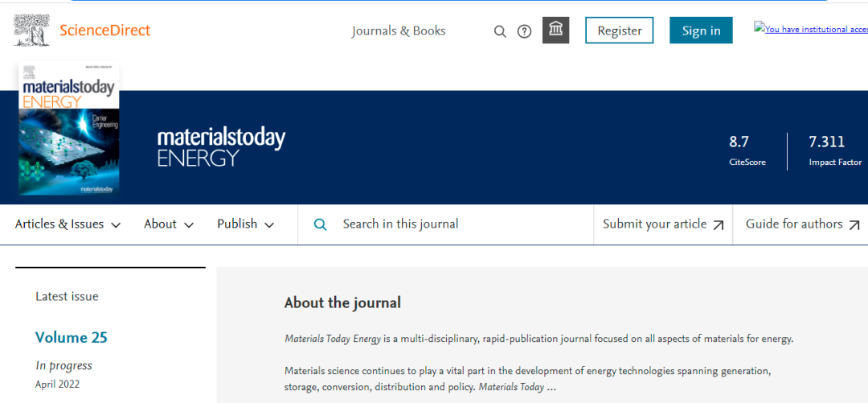Click the broken institutional access image

click(x=810, y=29)
